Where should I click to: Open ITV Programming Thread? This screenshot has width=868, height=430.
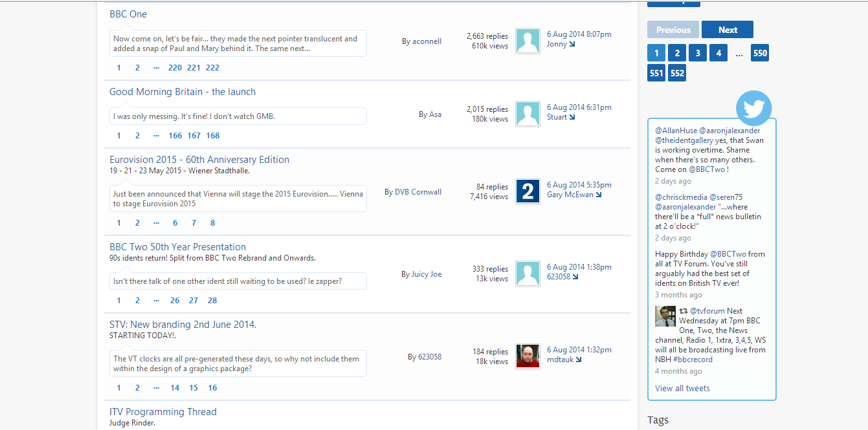coord(163,412)
